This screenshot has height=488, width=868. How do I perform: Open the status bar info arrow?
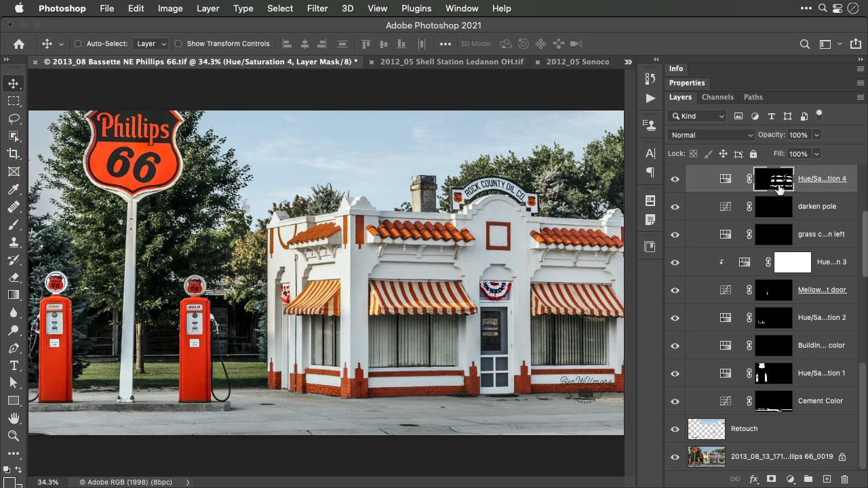point(188,482)
